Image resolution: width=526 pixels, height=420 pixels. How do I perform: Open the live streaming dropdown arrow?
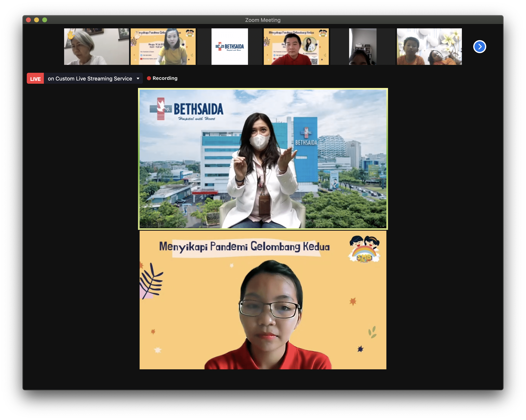[x=138, y=78]
